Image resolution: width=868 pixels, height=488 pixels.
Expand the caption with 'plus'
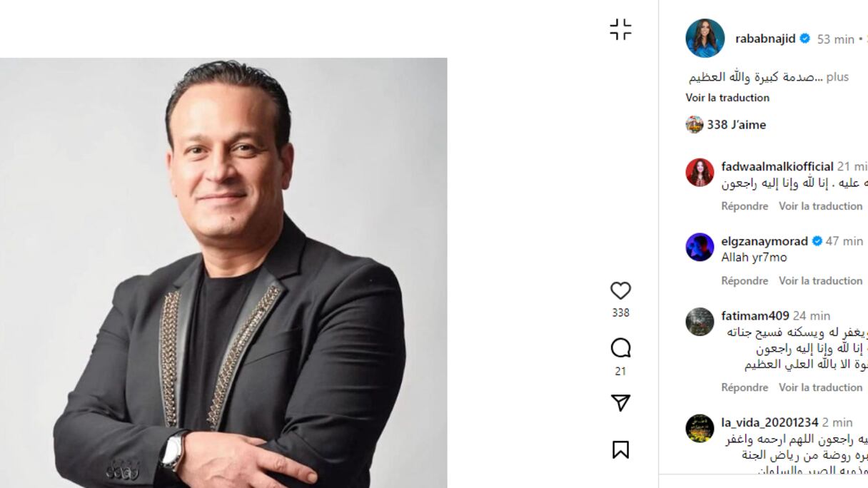point(837,77)
